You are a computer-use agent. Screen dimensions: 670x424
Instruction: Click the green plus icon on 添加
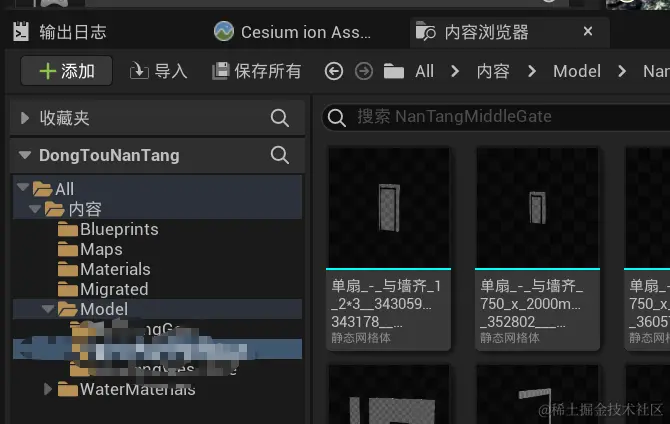tap(47, 71)
